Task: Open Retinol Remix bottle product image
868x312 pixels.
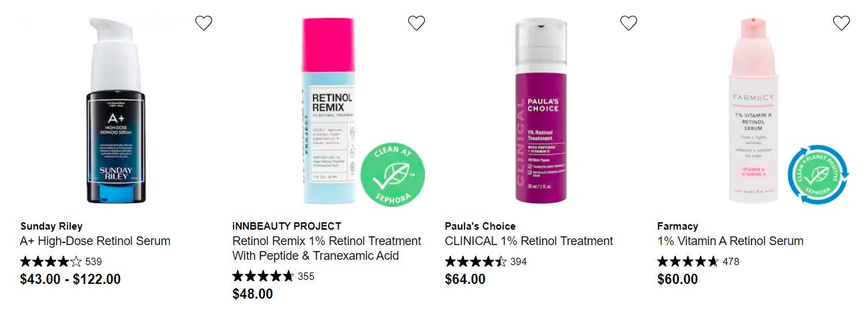Action: [x=329, y=110]
